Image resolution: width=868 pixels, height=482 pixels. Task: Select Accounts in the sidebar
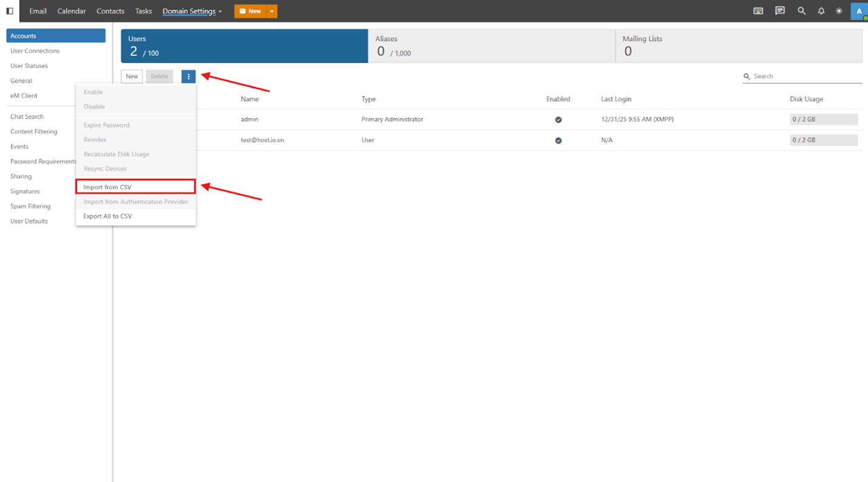pyautogui.click(x=56, y=36)
